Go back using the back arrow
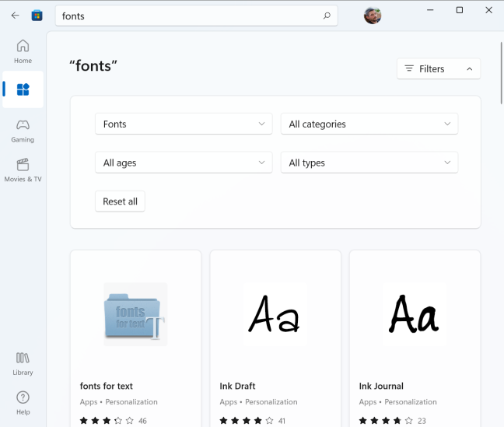504x427 pixels. (x=15, y=16)
